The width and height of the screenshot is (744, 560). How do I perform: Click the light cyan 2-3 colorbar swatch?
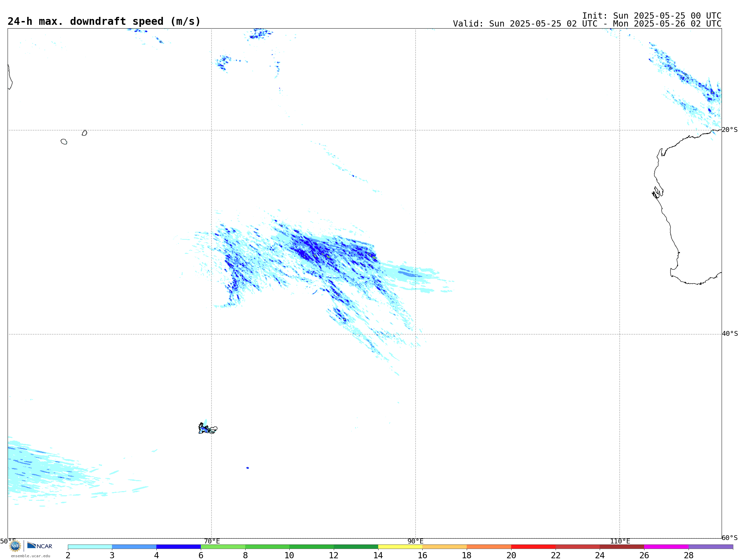click(90, 547)
